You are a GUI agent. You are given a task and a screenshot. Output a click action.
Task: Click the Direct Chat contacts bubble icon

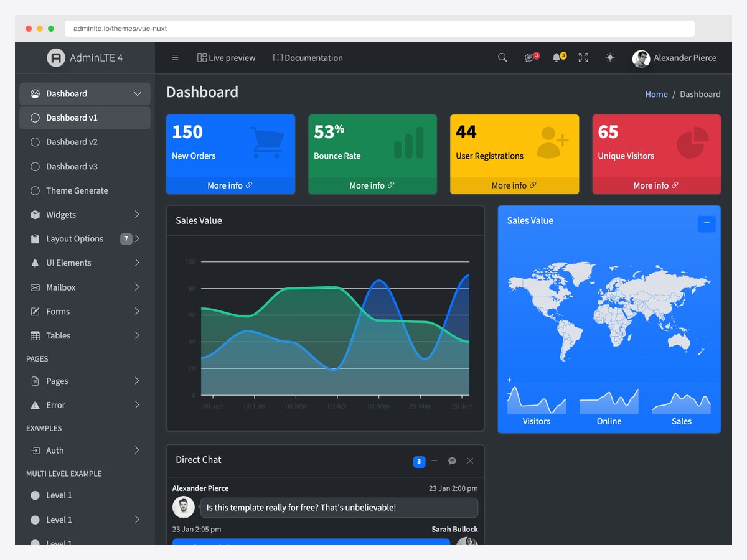point(452,461)
